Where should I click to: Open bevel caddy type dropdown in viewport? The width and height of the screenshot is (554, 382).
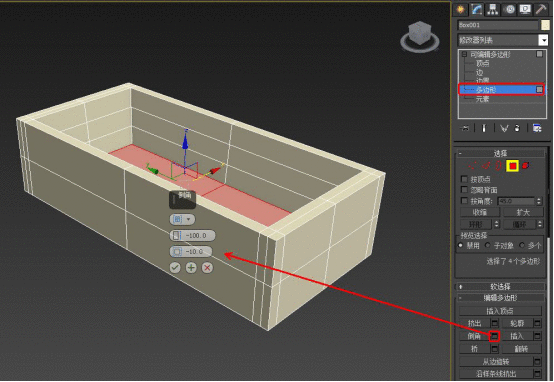coord(182,219)
